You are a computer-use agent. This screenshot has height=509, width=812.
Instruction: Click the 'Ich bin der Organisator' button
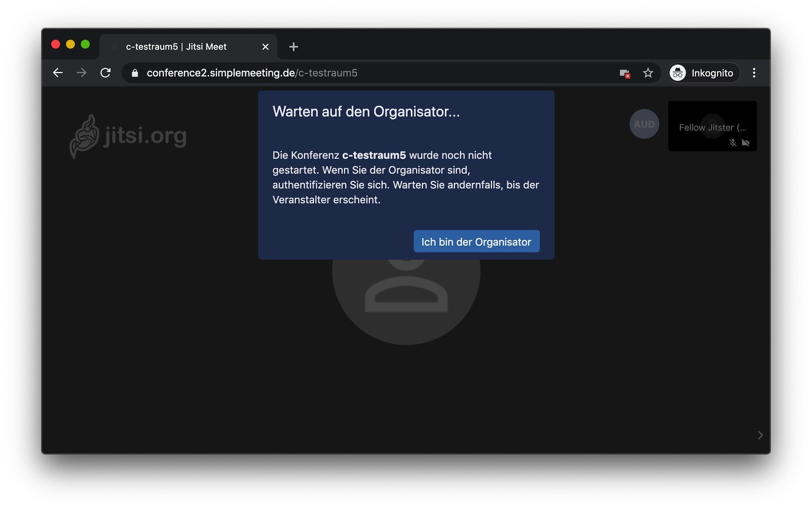point(476,241)
